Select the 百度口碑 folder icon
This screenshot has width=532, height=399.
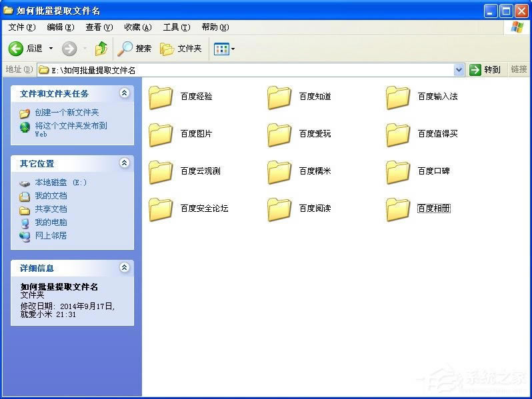click(398, 173)
